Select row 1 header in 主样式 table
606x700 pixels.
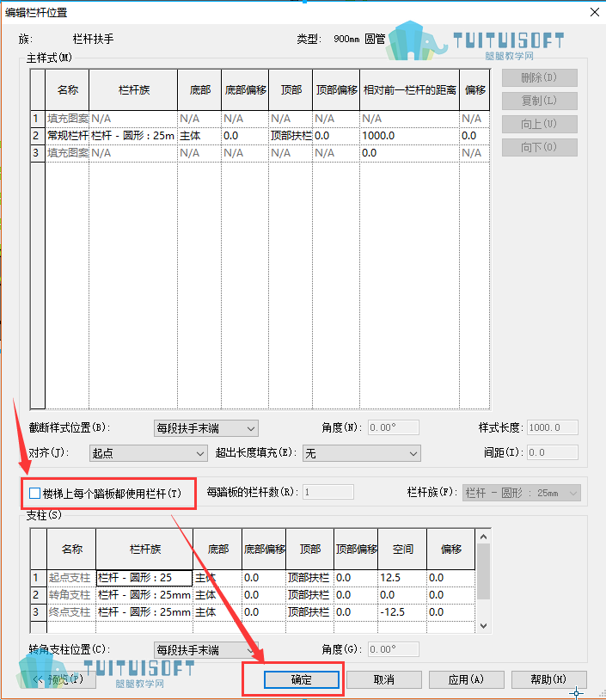point(38,119)
